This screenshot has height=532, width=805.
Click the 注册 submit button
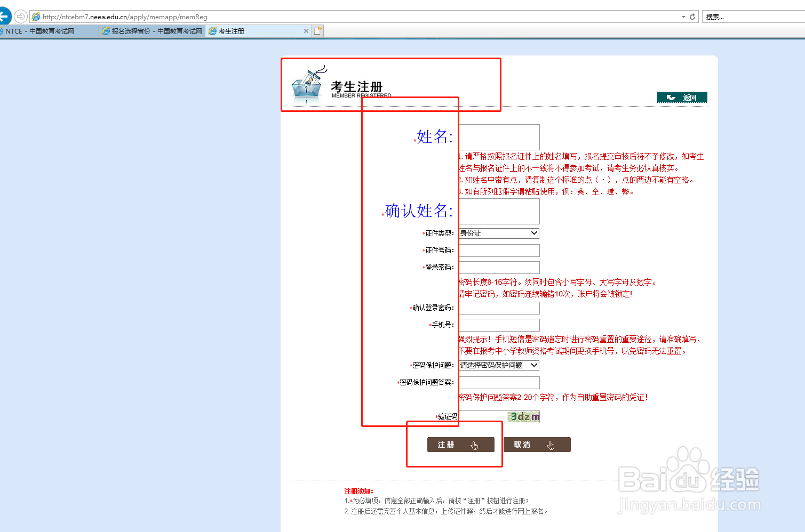(461, 445)
